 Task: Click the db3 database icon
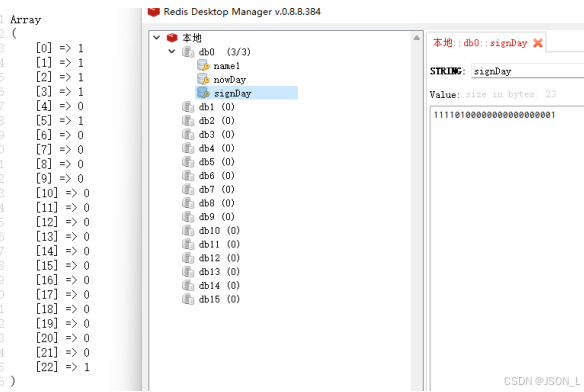point(188,135)
